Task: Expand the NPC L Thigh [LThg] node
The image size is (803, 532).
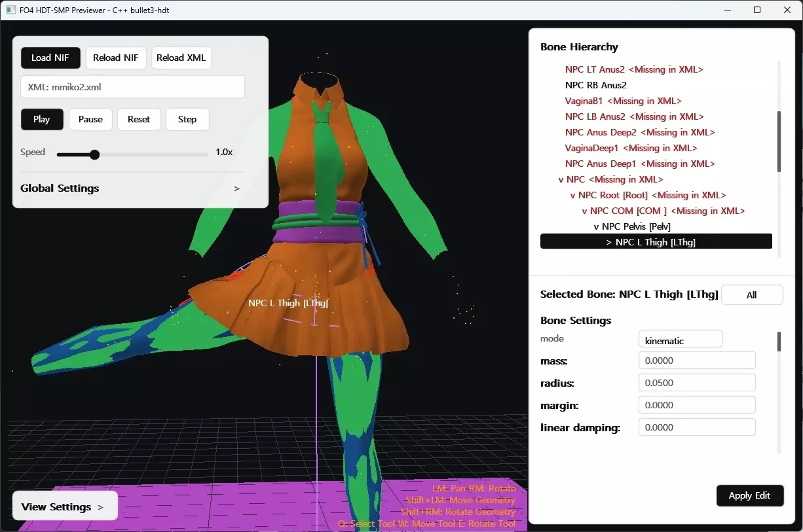Action: tap(609, 242)
